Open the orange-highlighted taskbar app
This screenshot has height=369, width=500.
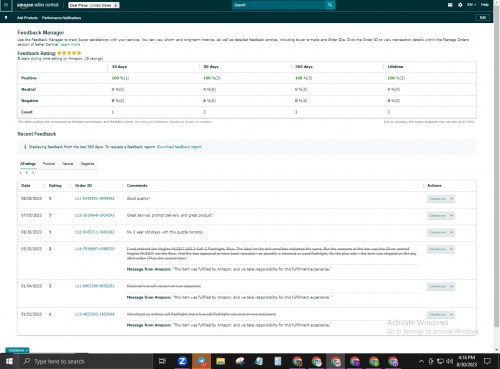pyautogui.click(x=201, y=361)
